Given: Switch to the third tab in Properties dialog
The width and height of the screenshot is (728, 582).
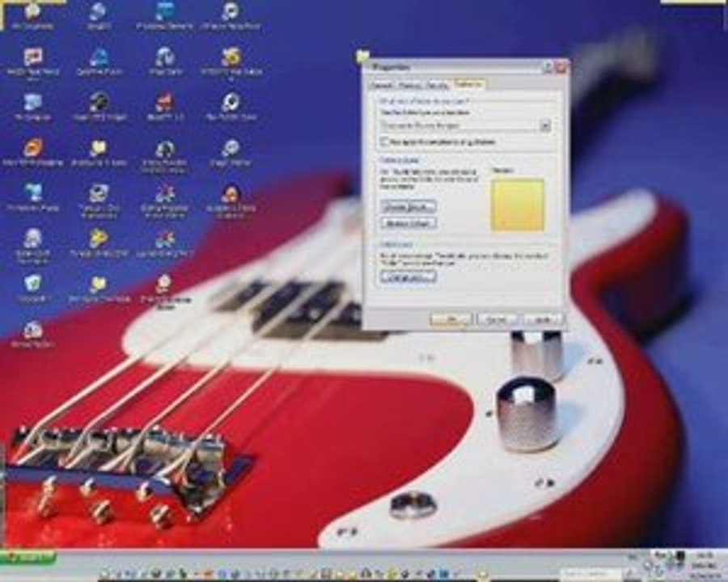Looking at the screenshot, I should [438, 86].
